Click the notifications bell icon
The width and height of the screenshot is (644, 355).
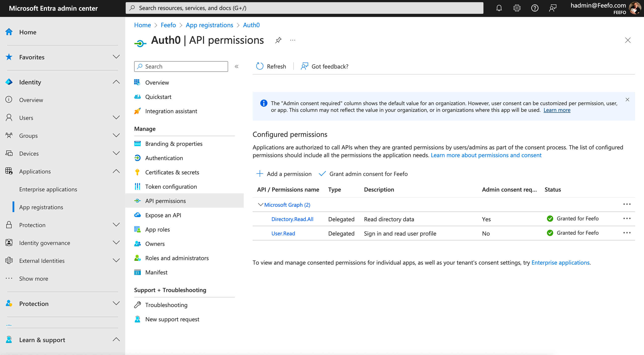coord(499,8)
